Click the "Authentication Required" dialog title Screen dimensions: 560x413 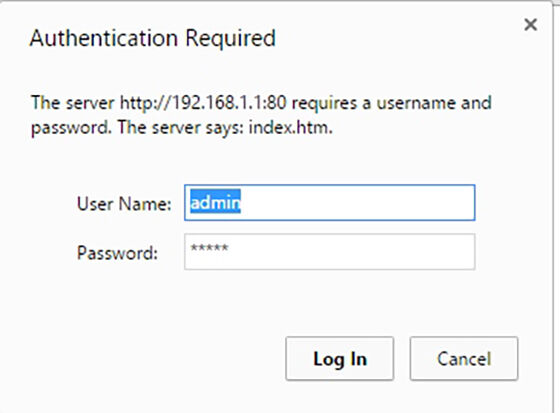pyautogui.click(x=152, y=38)
